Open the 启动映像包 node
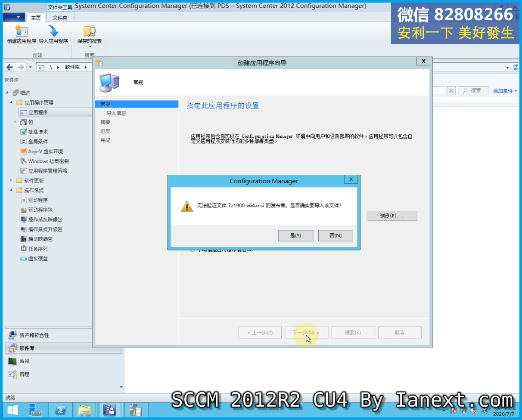Screen dimensions: 522x420 coord(40,239)
